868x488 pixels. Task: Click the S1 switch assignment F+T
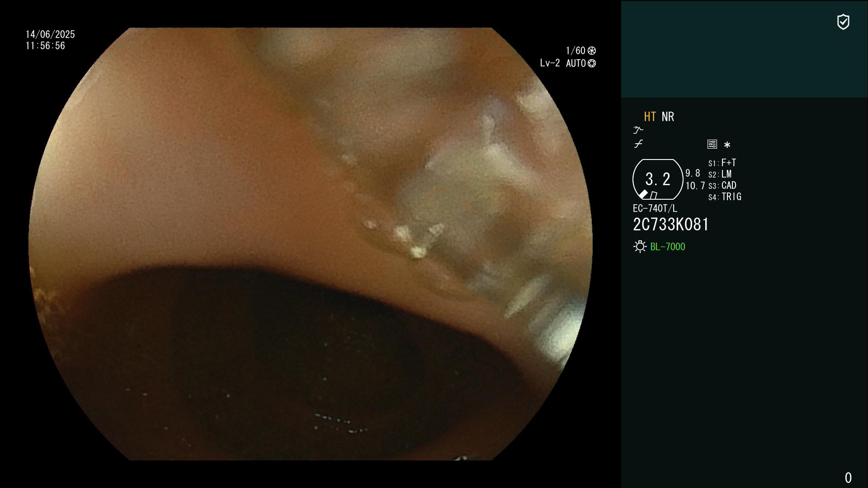[722, 163]
